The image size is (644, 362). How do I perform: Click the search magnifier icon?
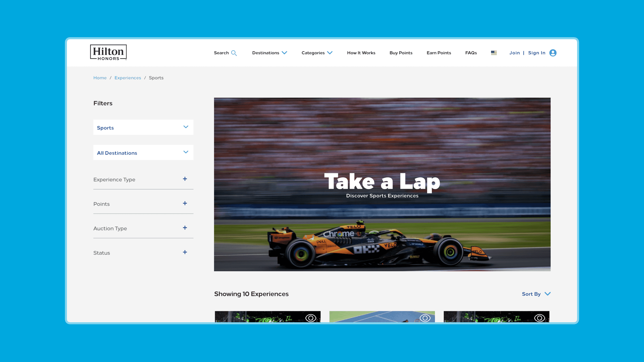point(234,53)
